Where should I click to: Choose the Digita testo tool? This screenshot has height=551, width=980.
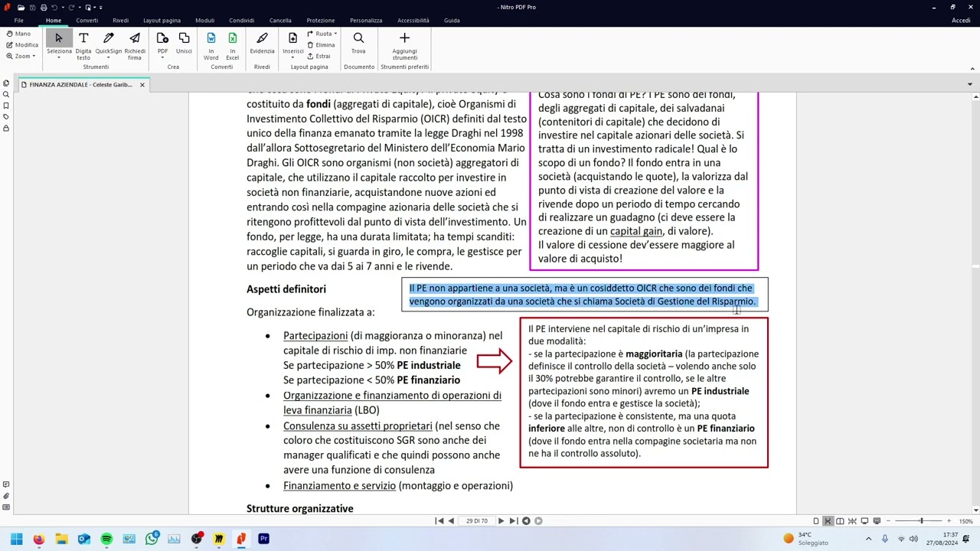(x=83, y=44)
